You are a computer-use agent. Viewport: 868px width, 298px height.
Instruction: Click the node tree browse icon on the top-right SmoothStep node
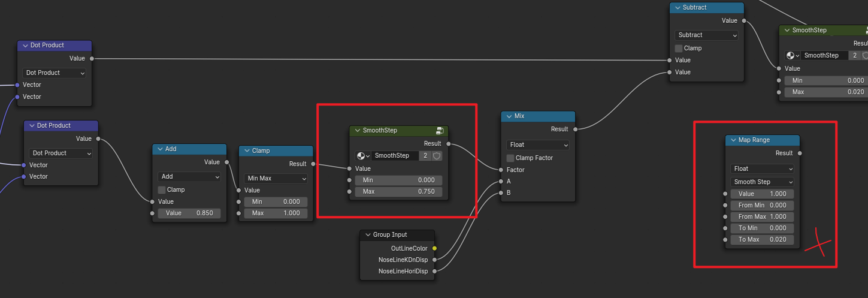point(793,56)
